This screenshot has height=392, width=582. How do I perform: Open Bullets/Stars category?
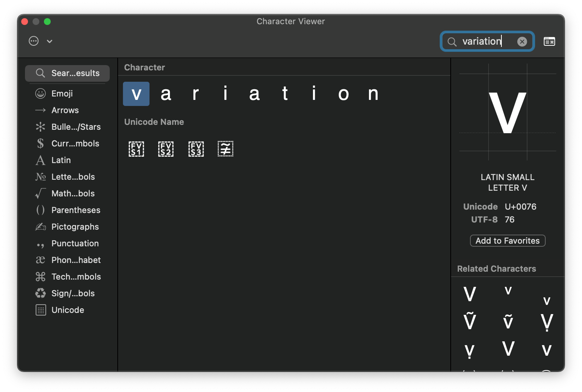[x=67, y=127]
